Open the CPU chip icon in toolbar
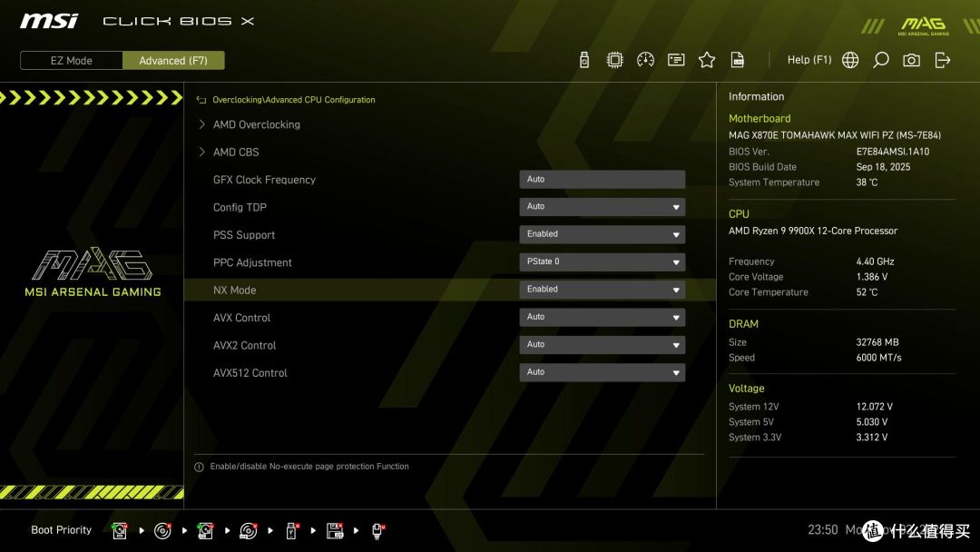The height and width of the screenshot is (552, 980). 615,60
